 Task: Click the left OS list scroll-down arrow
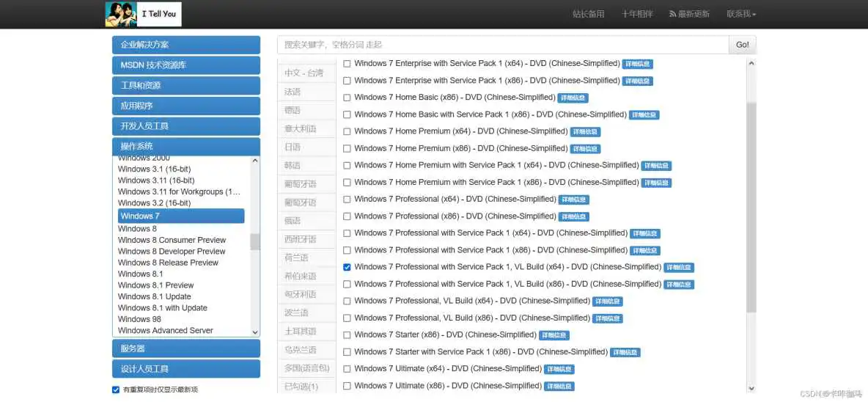[x=255, y=332]
